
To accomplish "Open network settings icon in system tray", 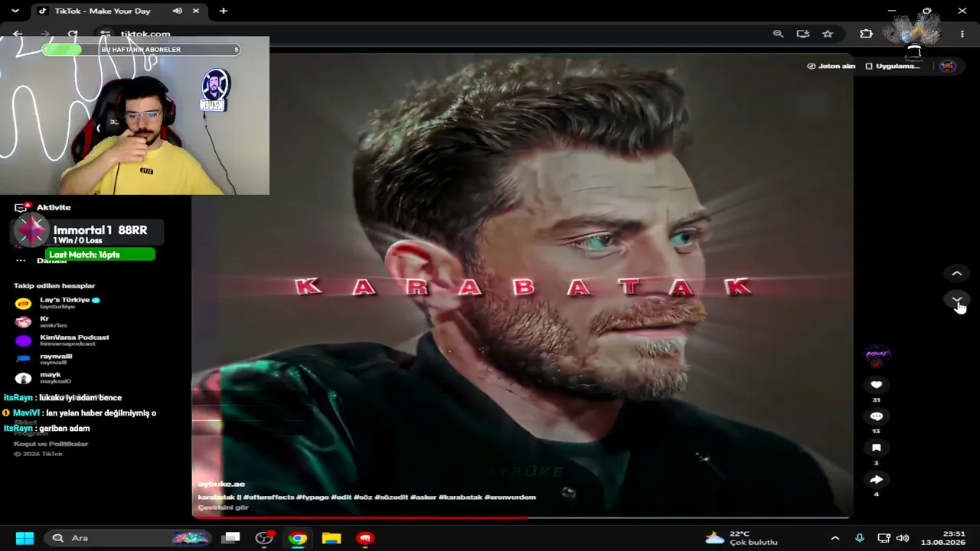I will [884, 538].
